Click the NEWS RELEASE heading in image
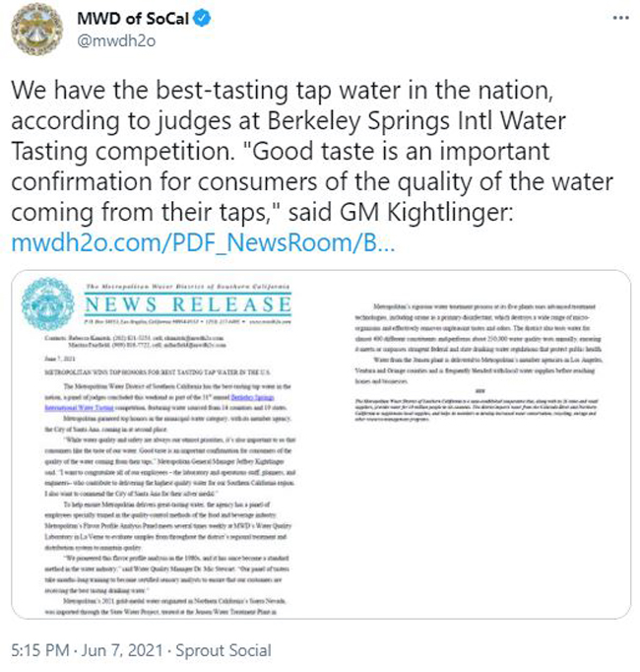The width and height of the screenshot is (640, 672). pos(188,304)
